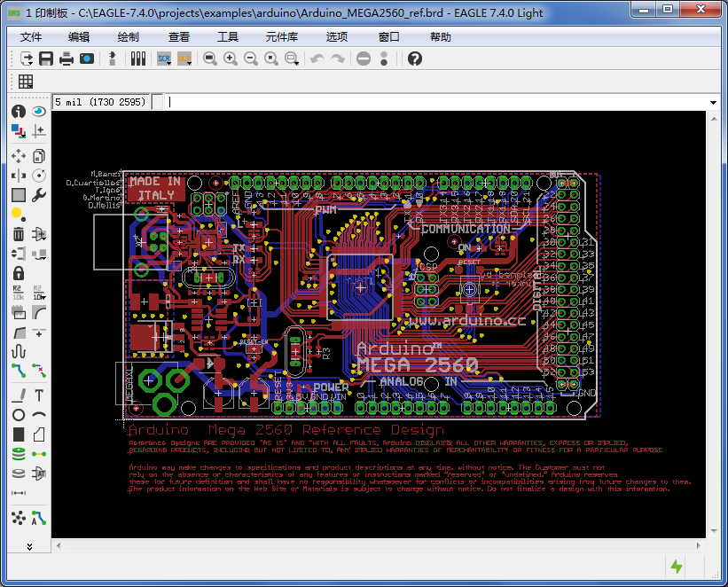
Task: Select the Show (eye) tool
Action: [x=39, y=112]
